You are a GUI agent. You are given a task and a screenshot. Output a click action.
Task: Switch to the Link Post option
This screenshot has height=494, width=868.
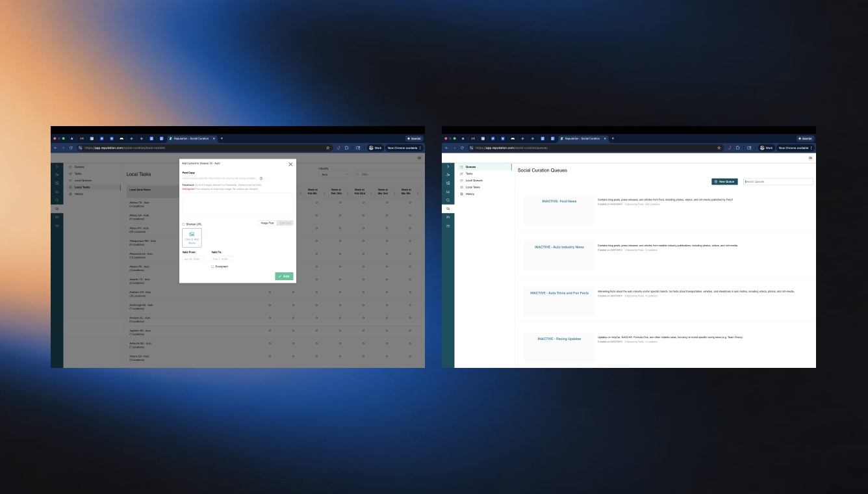pos(285,223)
